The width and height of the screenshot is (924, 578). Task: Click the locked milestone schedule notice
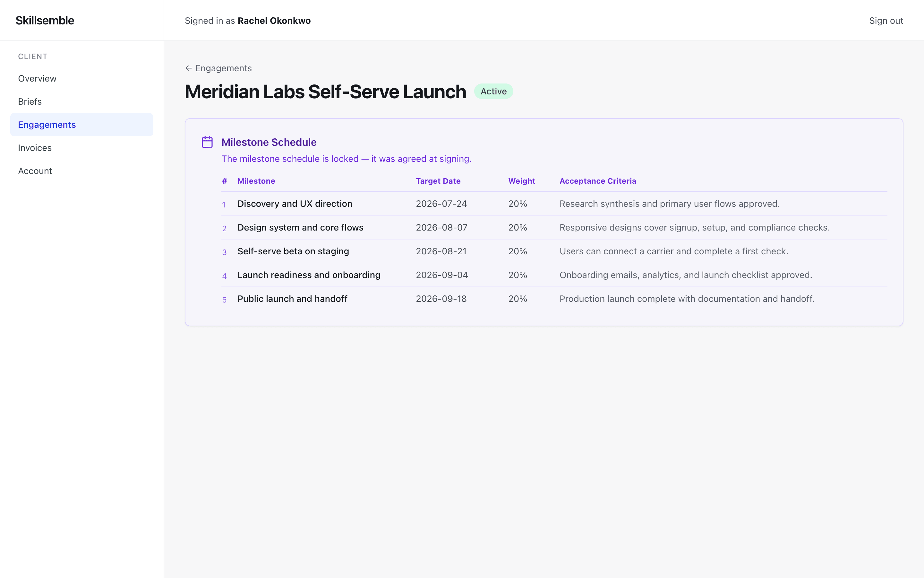click(346, 159)
